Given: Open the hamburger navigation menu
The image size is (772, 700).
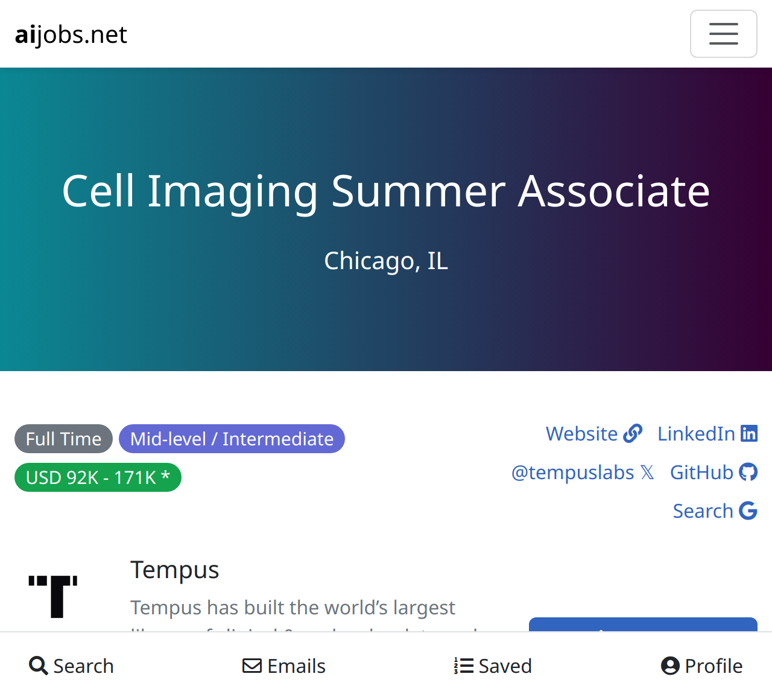Looking at the screenshot, I should click(x=723, y=34).
